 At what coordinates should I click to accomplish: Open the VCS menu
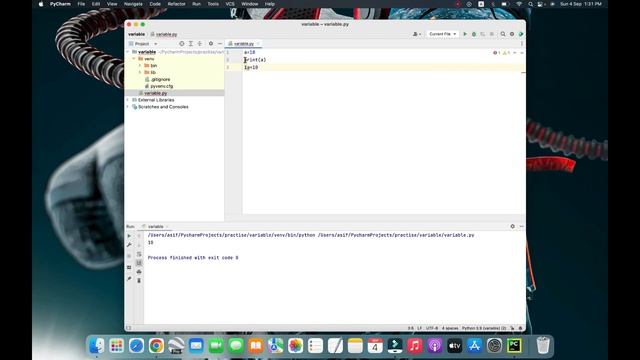coord(230,4)
